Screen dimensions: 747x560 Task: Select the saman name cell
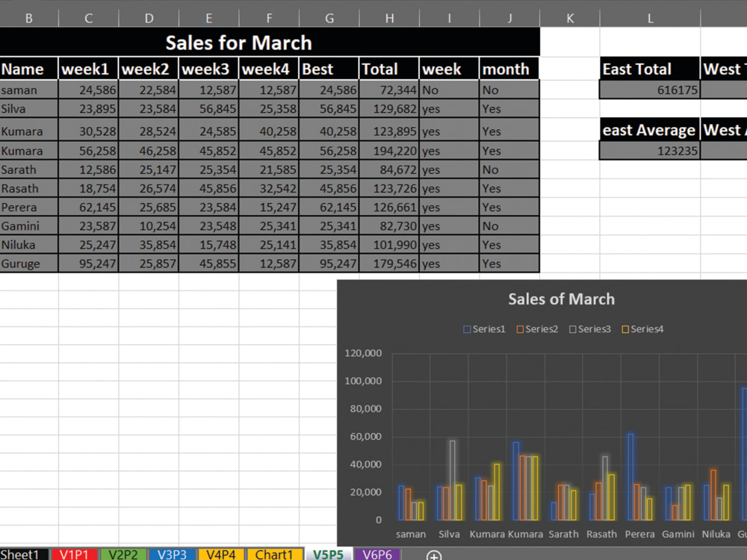pos(28,90)
